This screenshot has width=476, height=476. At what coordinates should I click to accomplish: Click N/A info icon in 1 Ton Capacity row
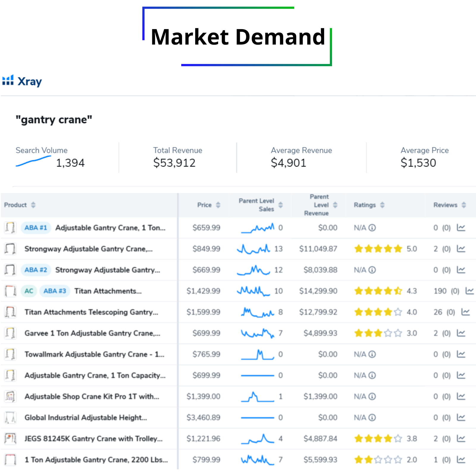coord(372,376)
